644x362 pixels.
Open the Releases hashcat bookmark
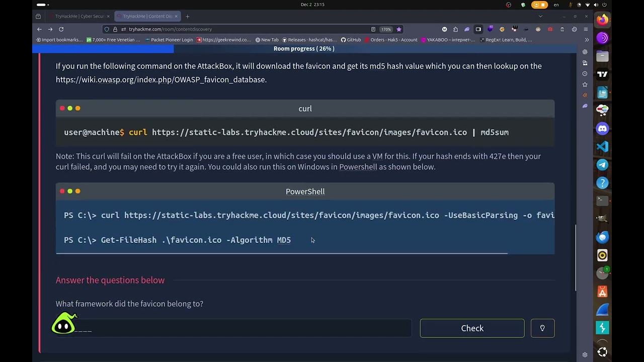tap(309, 40)
